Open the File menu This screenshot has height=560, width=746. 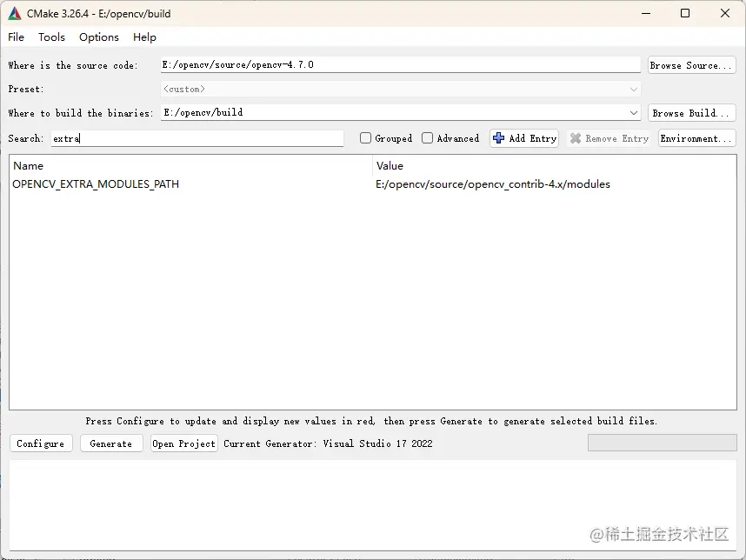click(x=17, y=37)
